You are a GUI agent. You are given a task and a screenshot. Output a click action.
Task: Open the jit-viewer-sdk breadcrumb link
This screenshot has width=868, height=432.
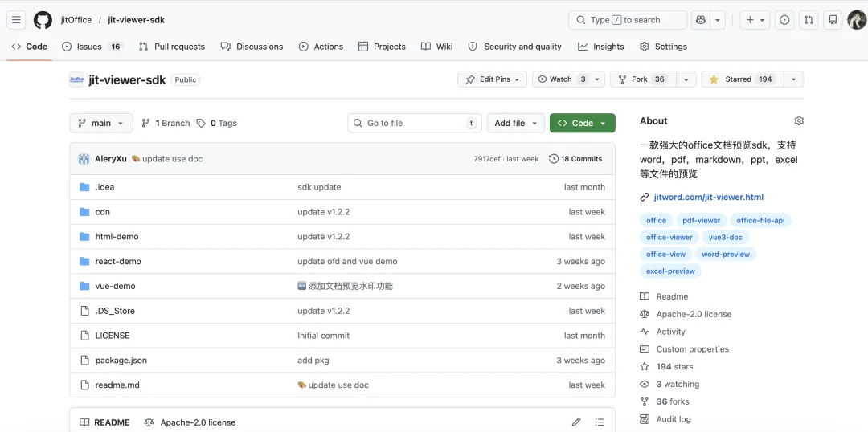(x=136, y=20)
